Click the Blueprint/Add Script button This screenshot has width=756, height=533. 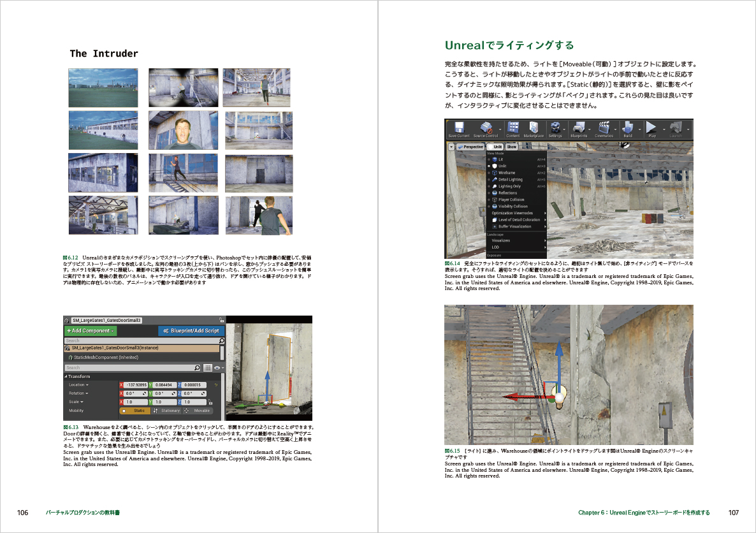[191, 331]
